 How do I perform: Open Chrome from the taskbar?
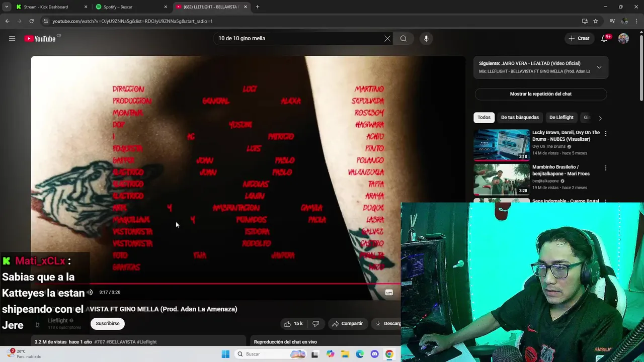point(389,354)
